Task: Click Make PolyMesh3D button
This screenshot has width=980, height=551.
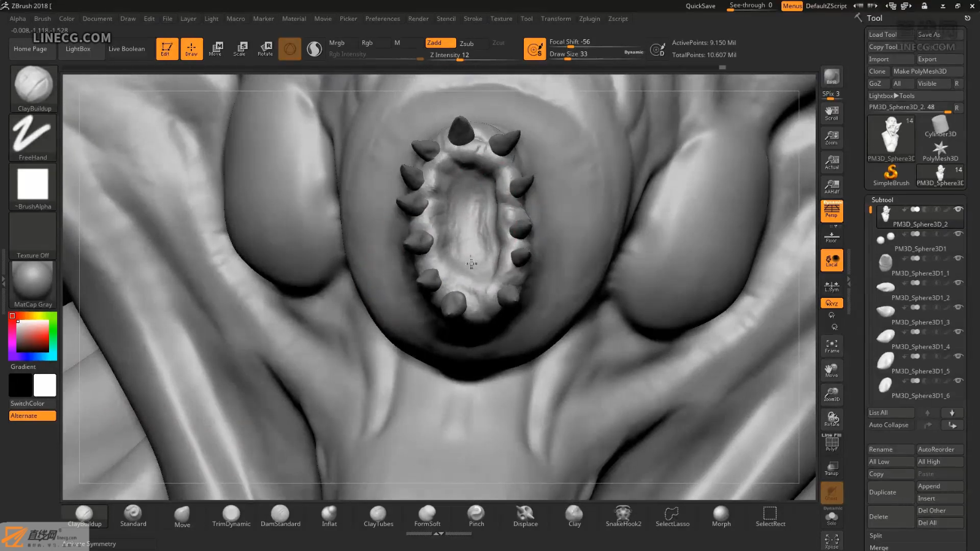Action: (927, 71)
